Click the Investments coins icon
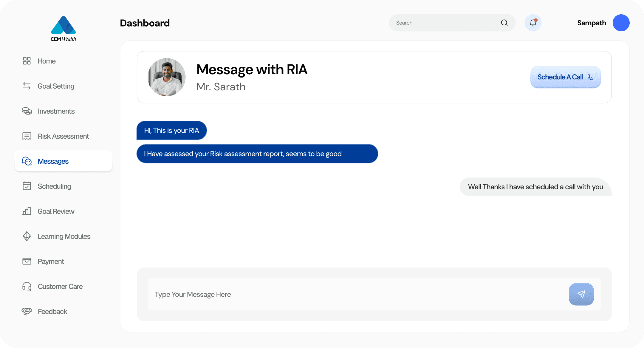The height and width of the screenshot is (348, 644). tap(27, 111)
